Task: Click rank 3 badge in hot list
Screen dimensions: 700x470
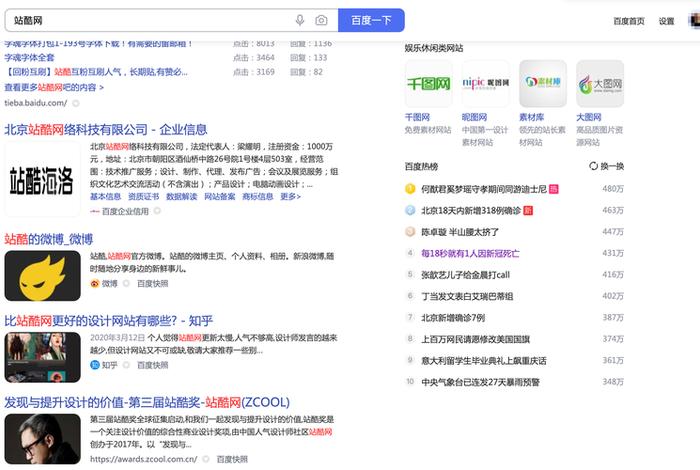Action: (410, 232)
